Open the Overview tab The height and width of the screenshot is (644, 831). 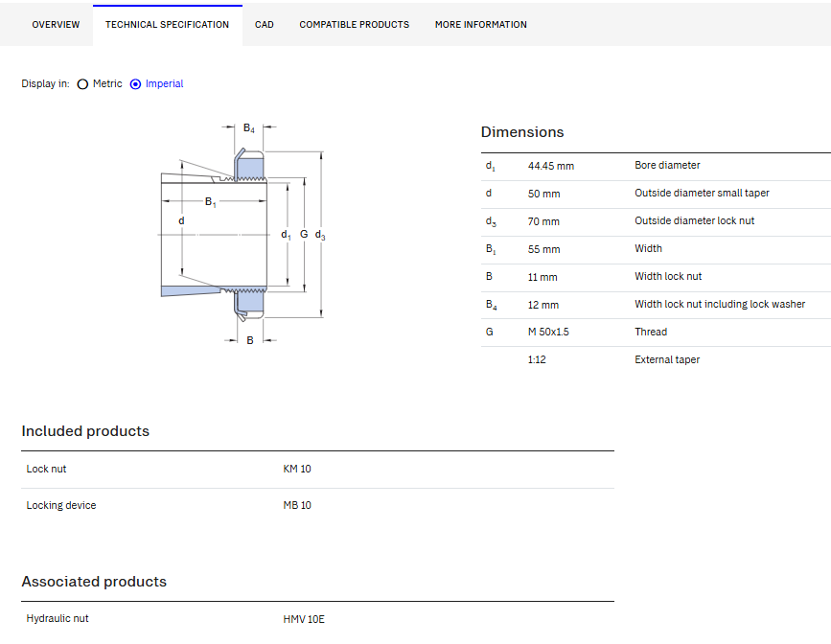(56, 25)
